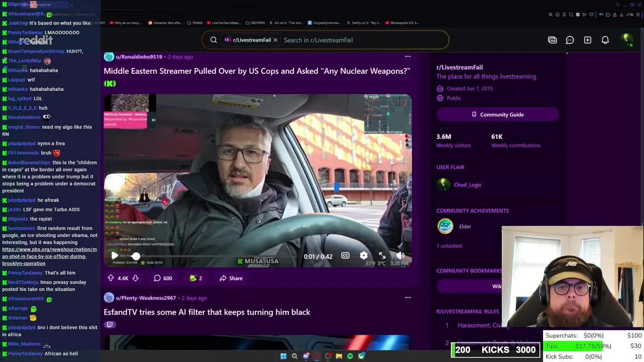
Task: Click the award button showing 2
Action: [196, 278]
